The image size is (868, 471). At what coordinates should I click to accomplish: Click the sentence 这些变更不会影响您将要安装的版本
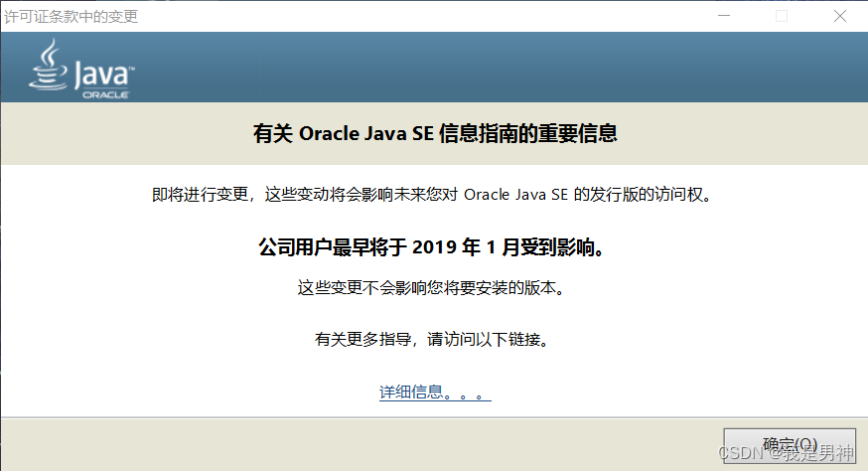432,287
